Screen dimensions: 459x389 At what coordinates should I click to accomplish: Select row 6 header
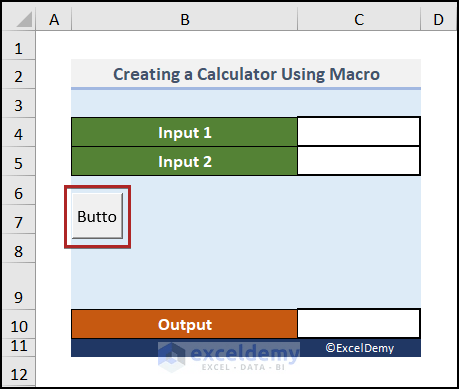(x=19, y=190)
